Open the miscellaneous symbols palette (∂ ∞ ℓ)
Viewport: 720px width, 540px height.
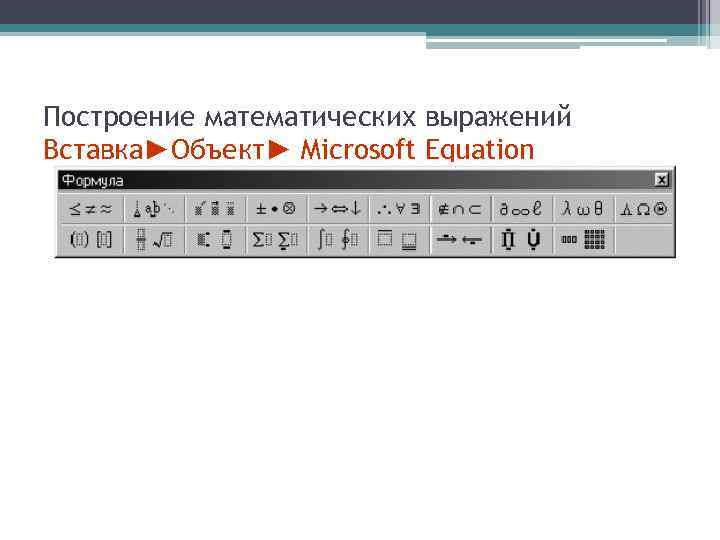[522, 209]
